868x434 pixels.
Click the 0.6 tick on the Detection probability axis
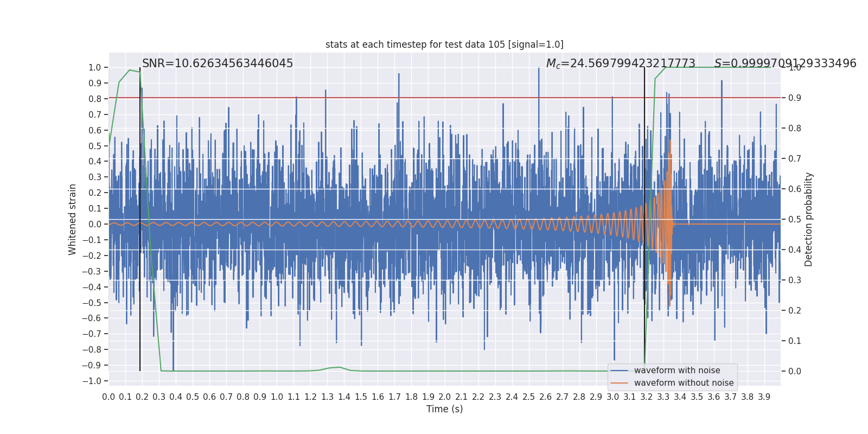click(x=795, y=189)
